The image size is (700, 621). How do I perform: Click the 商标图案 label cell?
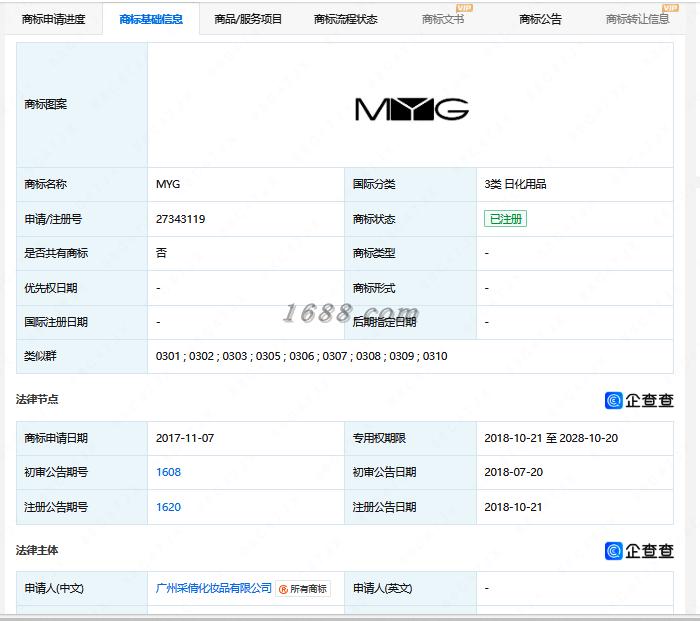[82, 105]
